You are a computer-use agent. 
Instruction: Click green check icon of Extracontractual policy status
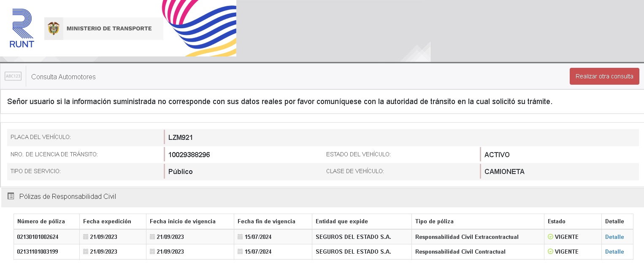tap(550, 237)
